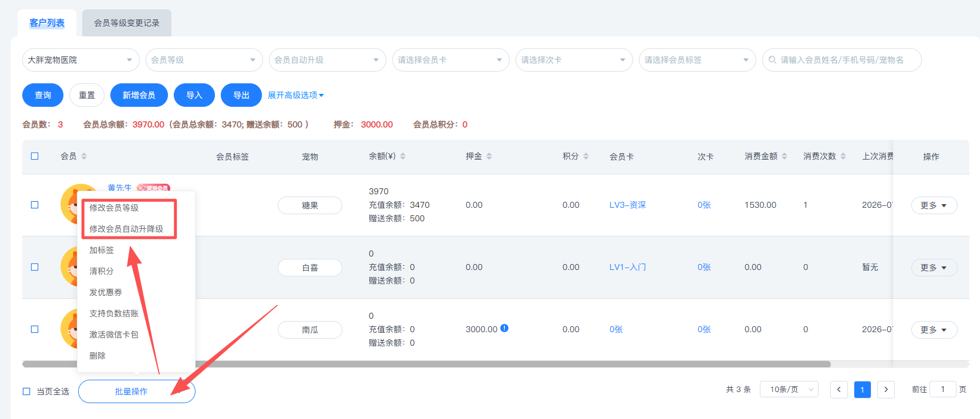Screen dimensions: 980x419
Task: Select the checkbox for the 白喜 row
Action: click(x=35, y=267)
